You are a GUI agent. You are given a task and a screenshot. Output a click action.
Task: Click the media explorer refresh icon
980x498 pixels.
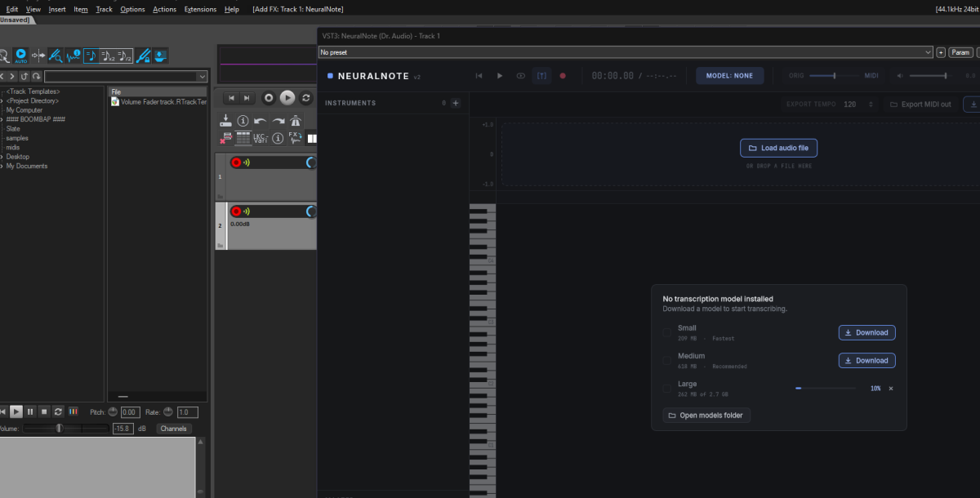[36, 77]
